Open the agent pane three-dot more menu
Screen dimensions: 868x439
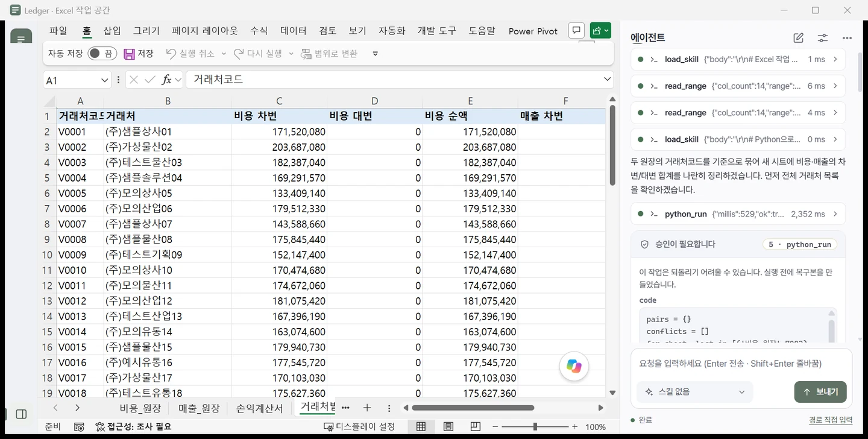click(x=847, y=38)
